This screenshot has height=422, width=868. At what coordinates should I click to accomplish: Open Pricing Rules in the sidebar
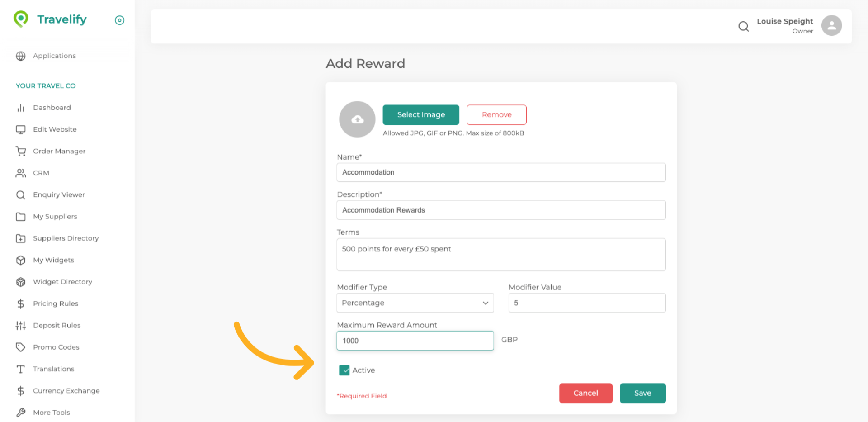[56, 303]
